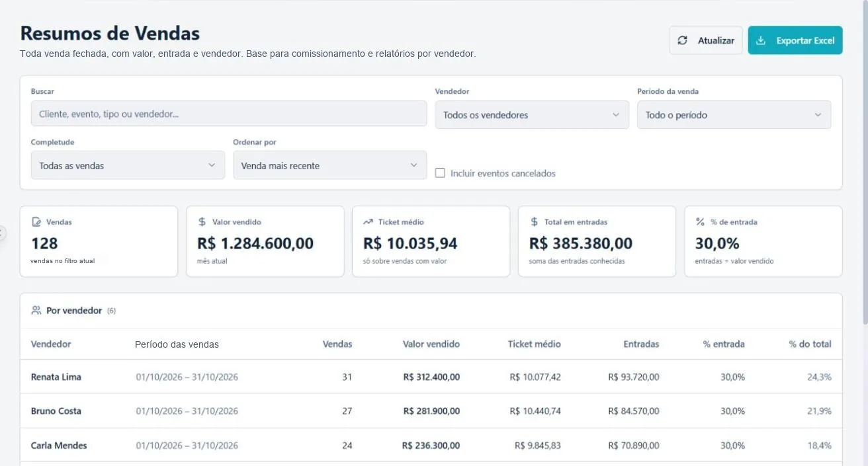The width and height of the screenshot is (868, 466).
Task: Click the R$ 10.077,42 ticket médio value
Action: (535, 377)
